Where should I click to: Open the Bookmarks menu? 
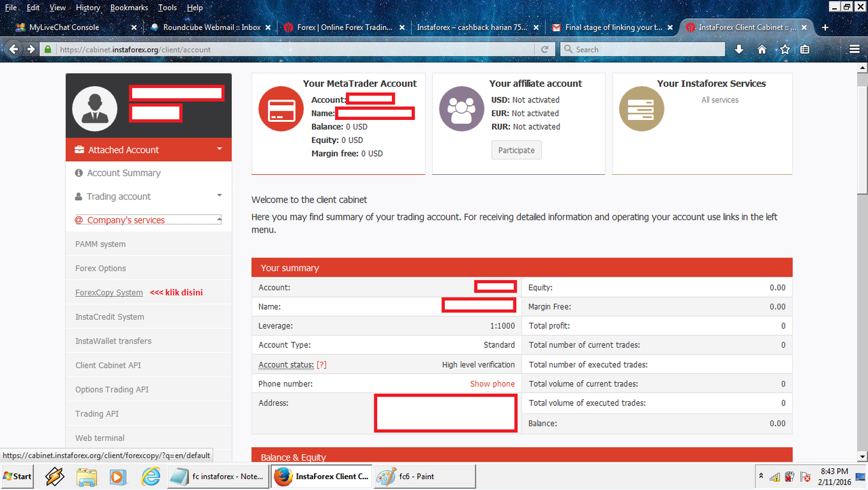[x=129, y=7]
